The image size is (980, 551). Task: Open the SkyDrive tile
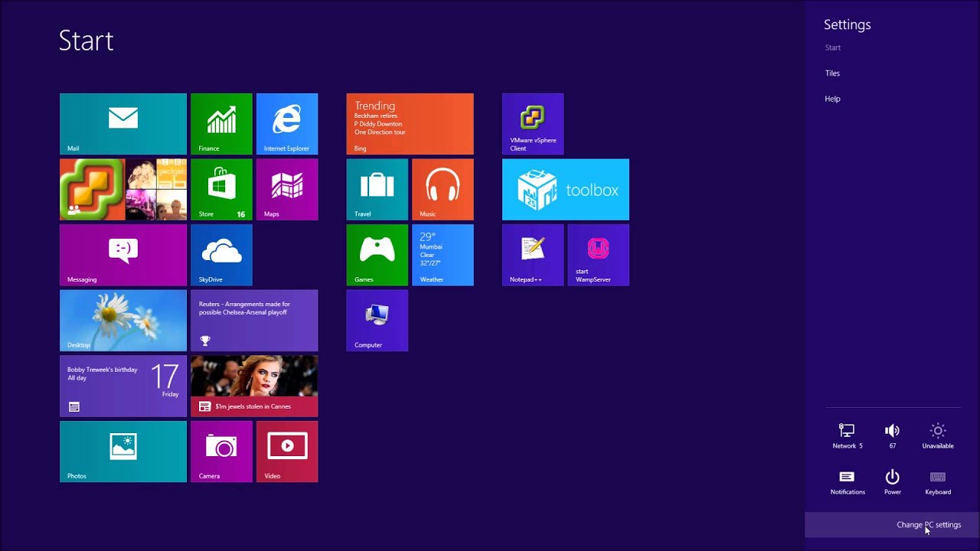(x=221, y=255)
